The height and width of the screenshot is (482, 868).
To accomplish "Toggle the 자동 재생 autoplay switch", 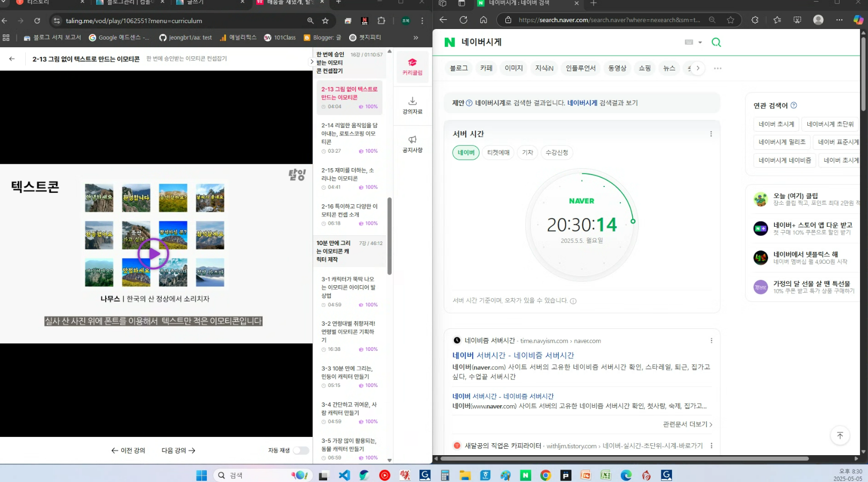I will click(x=301, y=450).
